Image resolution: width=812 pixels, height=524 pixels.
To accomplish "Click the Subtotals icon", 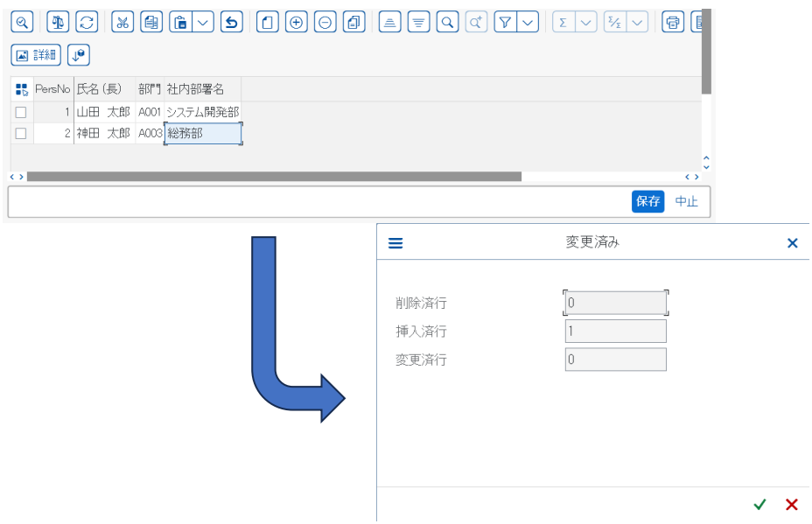I will pyautogui.click(x=615, y=22).
